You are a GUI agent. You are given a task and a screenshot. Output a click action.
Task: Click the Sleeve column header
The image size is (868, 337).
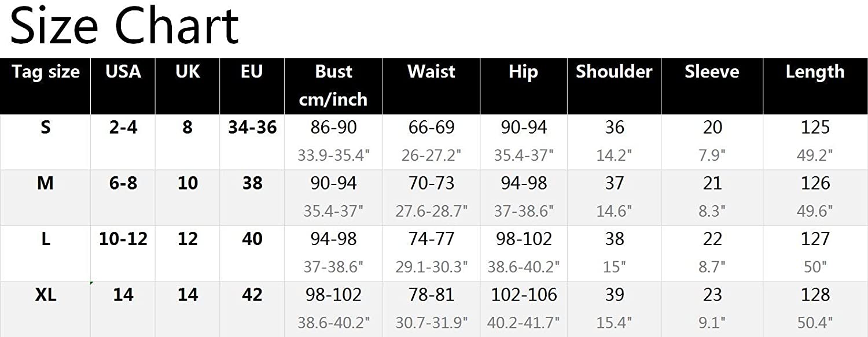(x=712, y=72)
